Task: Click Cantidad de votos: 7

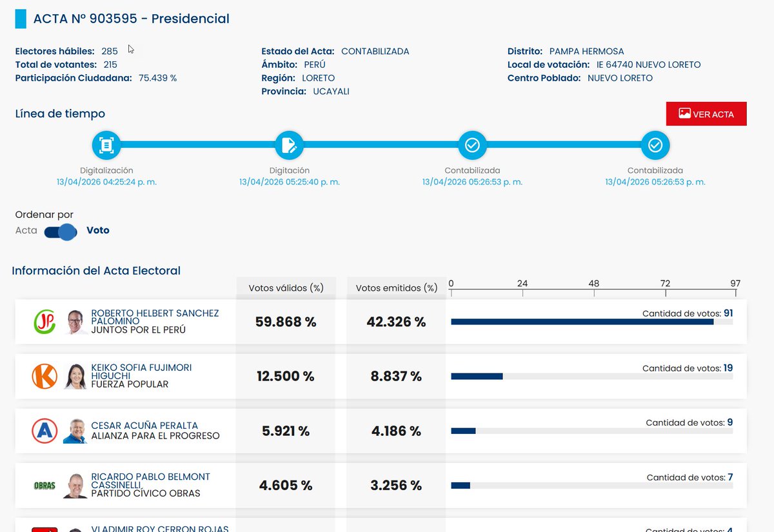Action: point(690,477)
